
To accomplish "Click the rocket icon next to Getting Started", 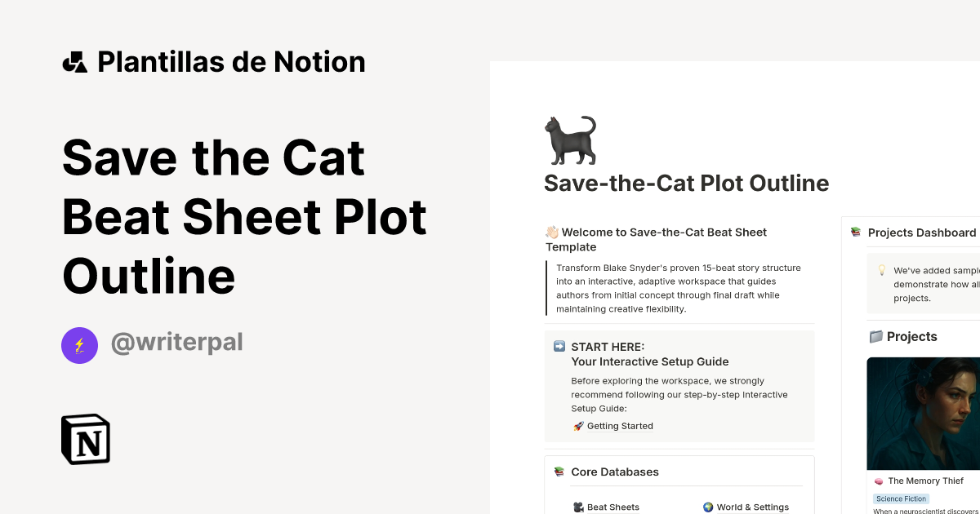I will 578,425.
